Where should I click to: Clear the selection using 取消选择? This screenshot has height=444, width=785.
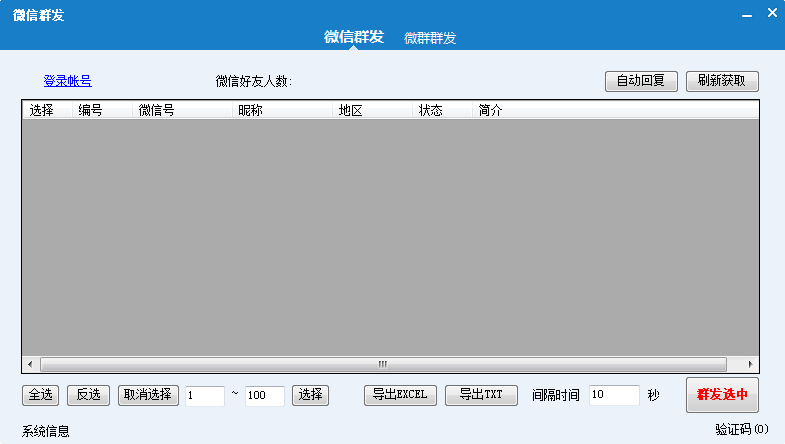(x=147, y=395)
